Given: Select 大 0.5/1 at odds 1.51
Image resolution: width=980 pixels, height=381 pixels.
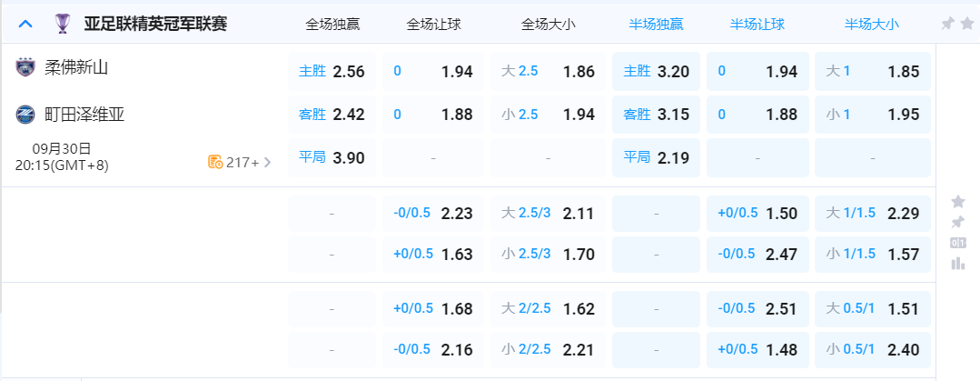Looking at the screenshot, I should click(873, 309).
